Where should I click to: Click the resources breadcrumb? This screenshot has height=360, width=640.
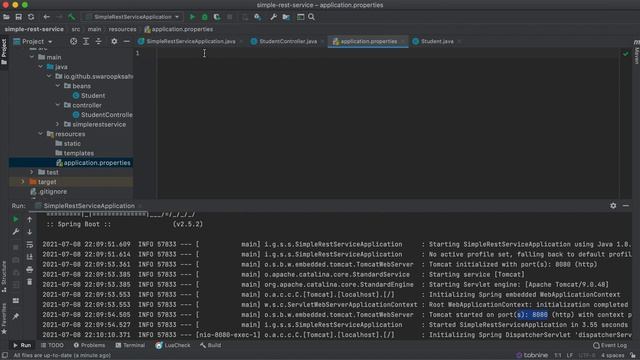click(x=122, y=29)
